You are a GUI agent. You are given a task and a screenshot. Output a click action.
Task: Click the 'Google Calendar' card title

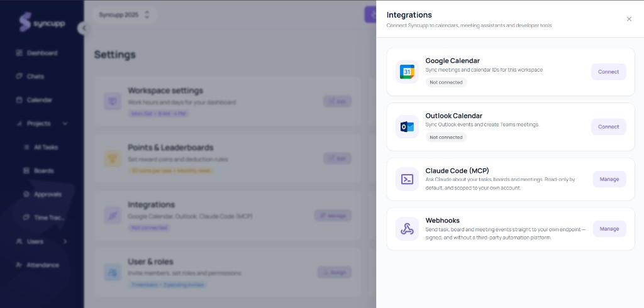point(453,61)
